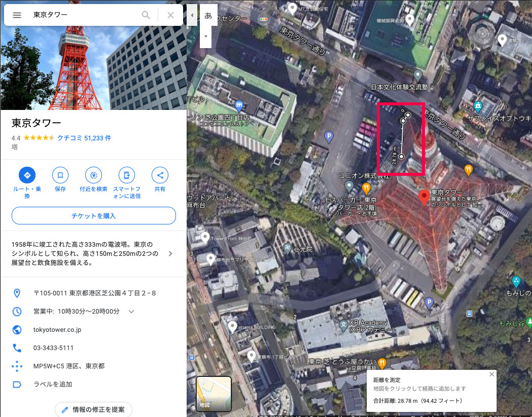Open the tokyotower.co.jp website link
The width and height of the screenshot is (532, 417).
pos(57,329)
